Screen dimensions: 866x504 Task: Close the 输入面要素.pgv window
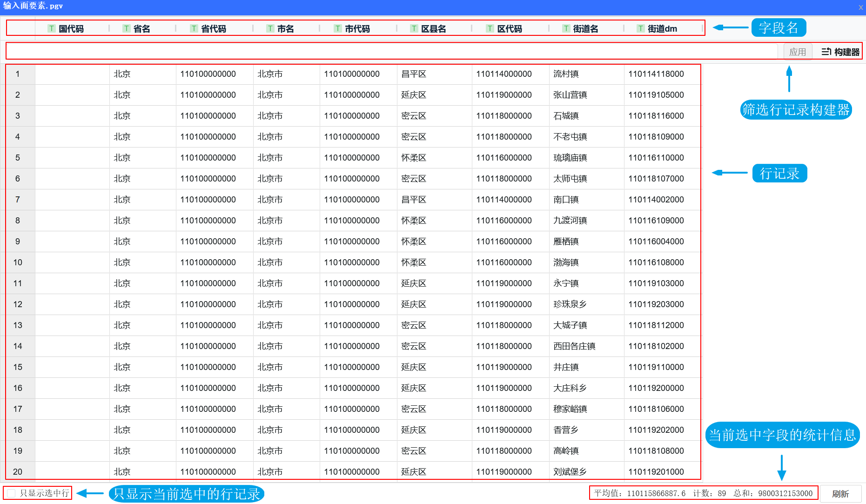click(860, 7)
